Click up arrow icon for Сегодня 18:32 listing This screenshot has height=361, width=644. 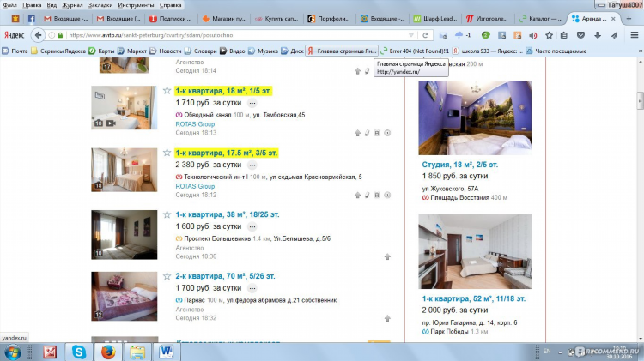[387, 318]
